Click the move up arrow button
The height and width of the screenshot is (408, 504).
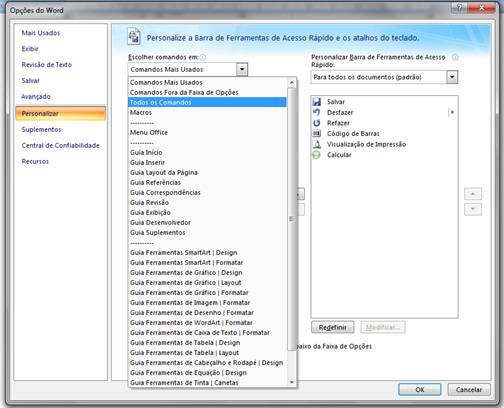(x=473, y=194)
